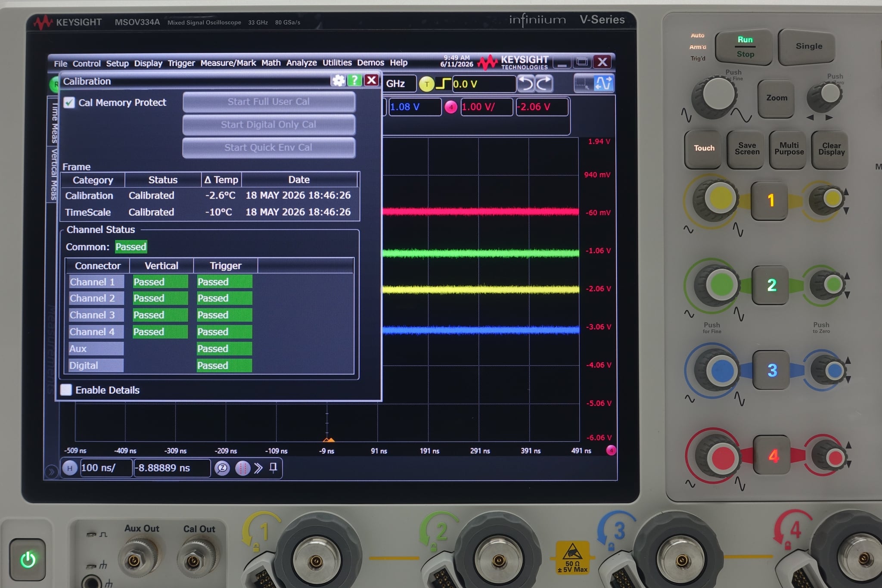Image resolution: width=882 pixels, height=588 pixels.
Task: Click the -8.88889 ns delay field
Action: [x=172, y=468]
